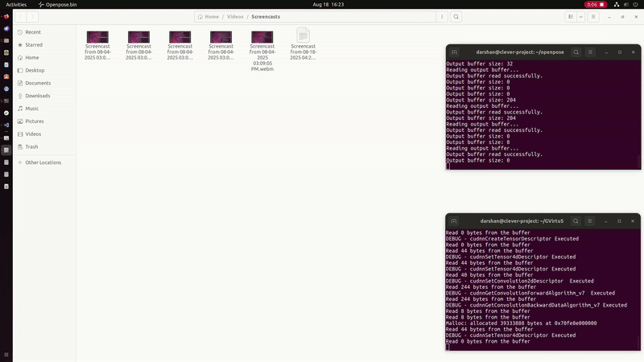Screen dimensions: 644x362
Task: Toggle the list/grid view button
Action: [571, 16]
